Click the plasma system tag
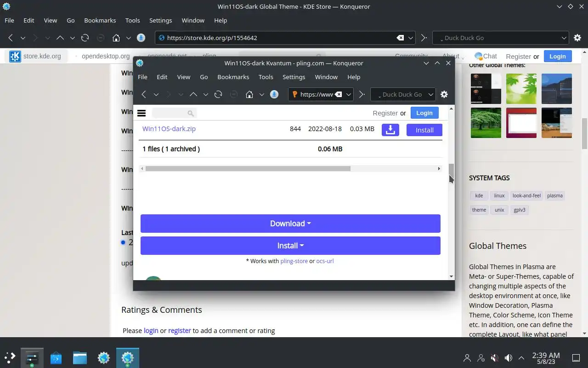This screenshot has width=588, height=368. tap(555, 195)
